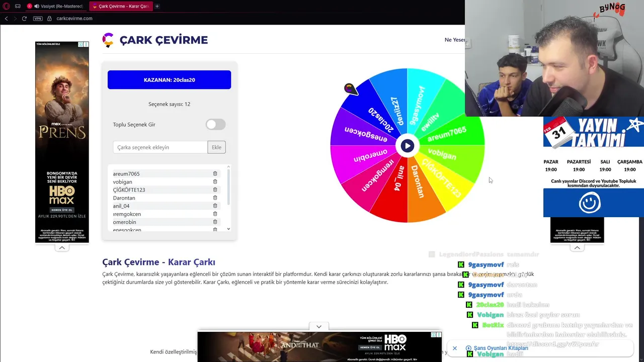Viewport: 644px width, 362px height.
Task: Delete the areum7065 entry
Action: click(x=215, y=173)
